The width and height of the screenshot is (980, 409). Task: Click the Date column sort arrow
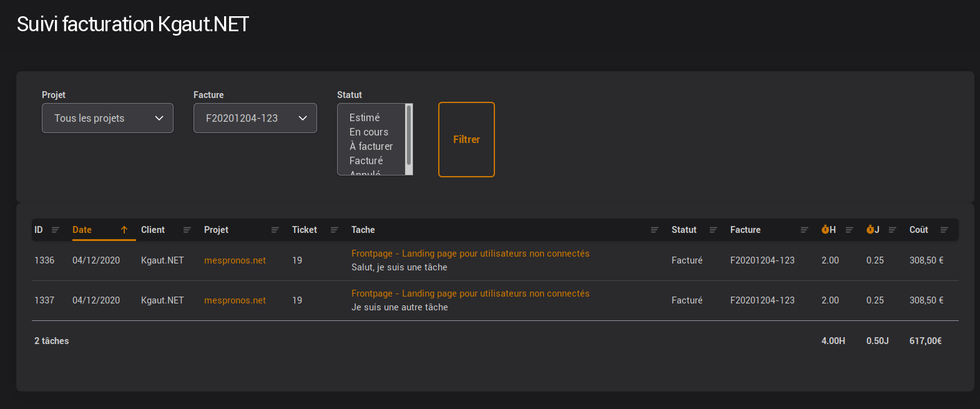(x=124, y=230)
